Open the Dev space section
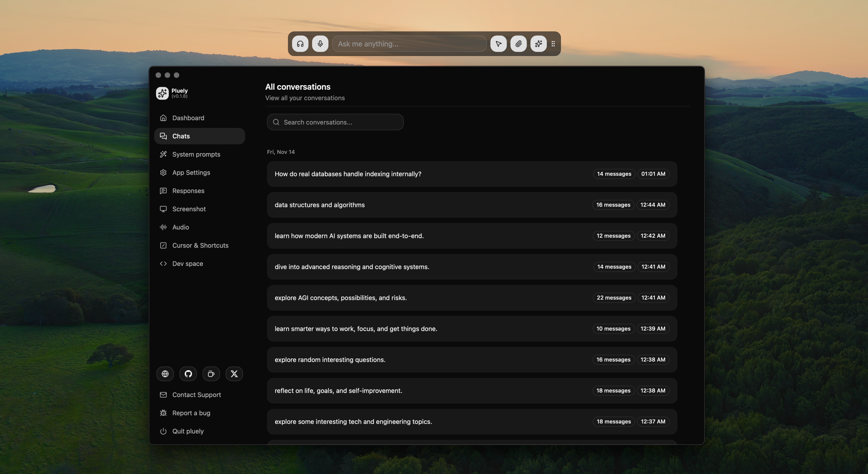Viewport: 868px width, 474px height. pos(187,263)
